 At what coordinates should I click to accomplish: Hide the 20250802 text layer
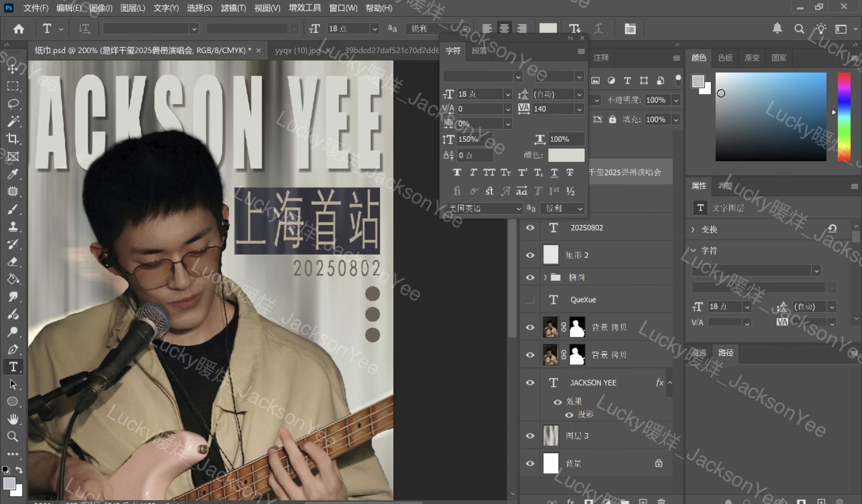click(x=530, y=228)
